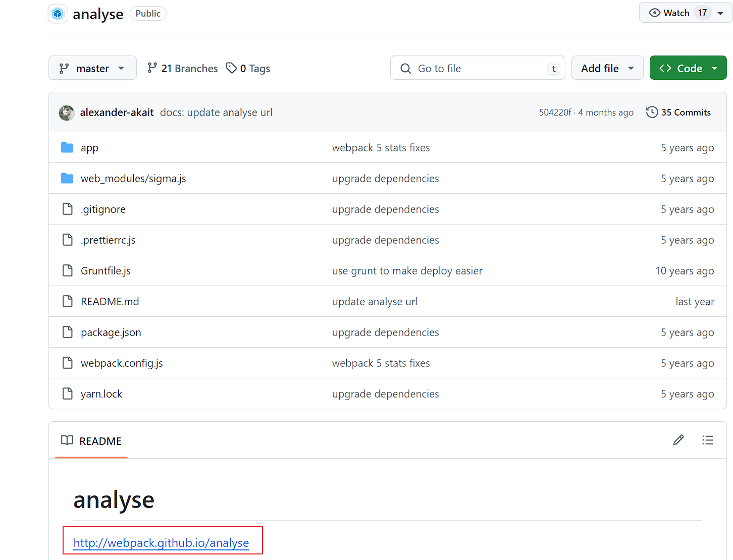Expand the master branch selector
This screenshot has width=733, height=560.
click(x=92, y=68)
